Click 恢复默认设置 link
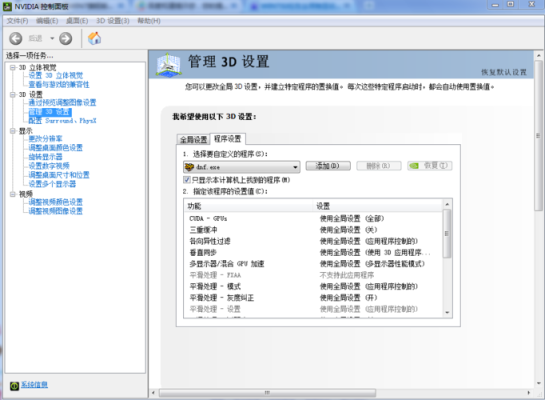Screen dimensions: 545x400 504,72
